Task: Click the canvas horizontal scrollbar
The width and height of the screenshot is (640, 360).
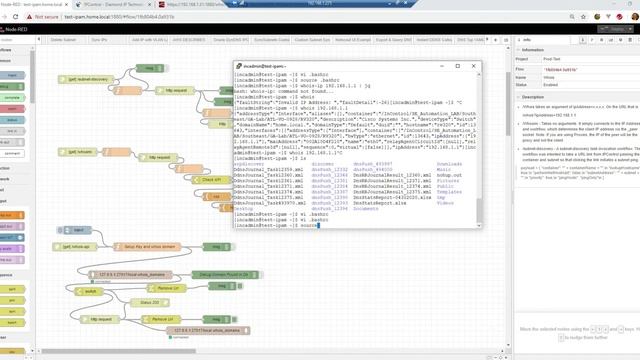Action: (x=119, y=351)
